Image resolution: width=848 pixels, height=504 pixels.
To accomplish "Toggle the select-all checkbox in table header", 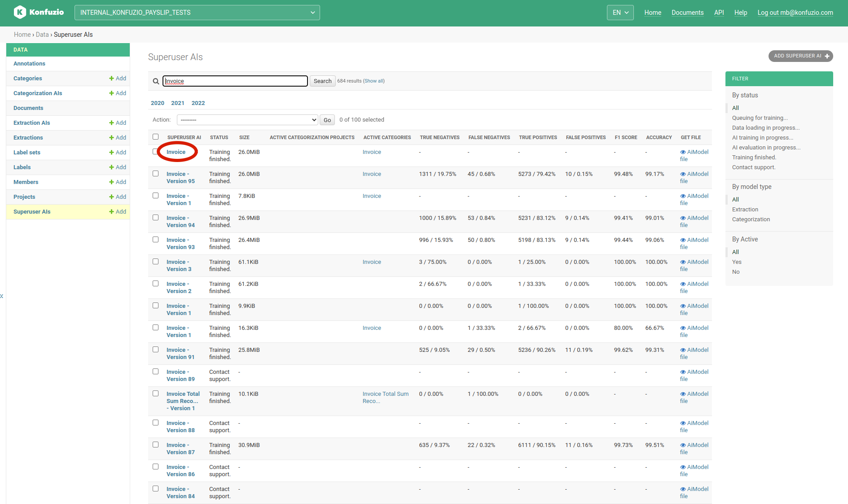I will [x=155, y=137].
